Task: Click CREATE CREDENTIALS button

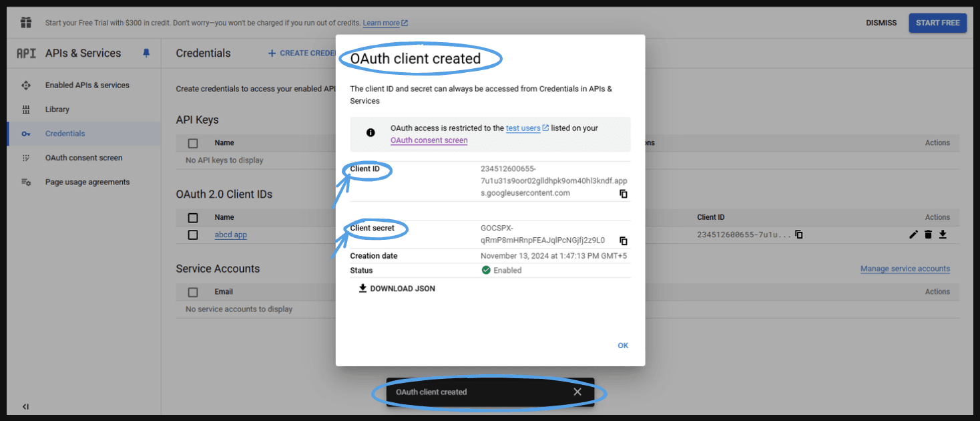Action: coord(302,53)
